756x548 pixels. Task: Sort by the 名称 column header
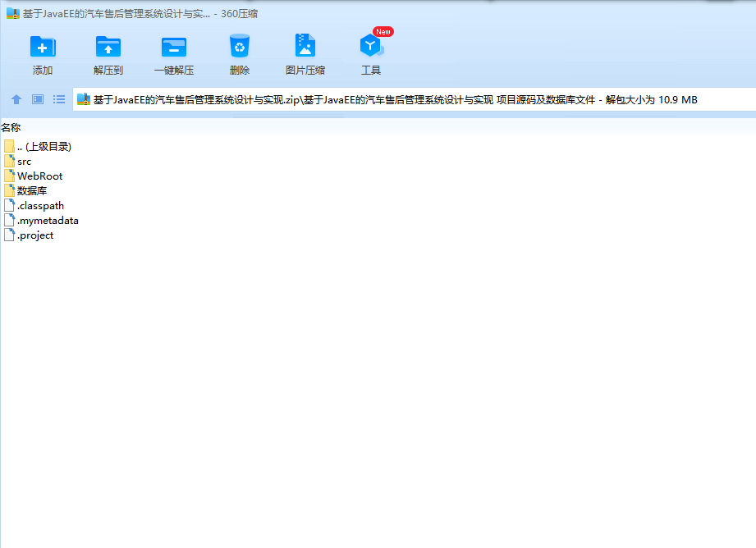(11, 127)
